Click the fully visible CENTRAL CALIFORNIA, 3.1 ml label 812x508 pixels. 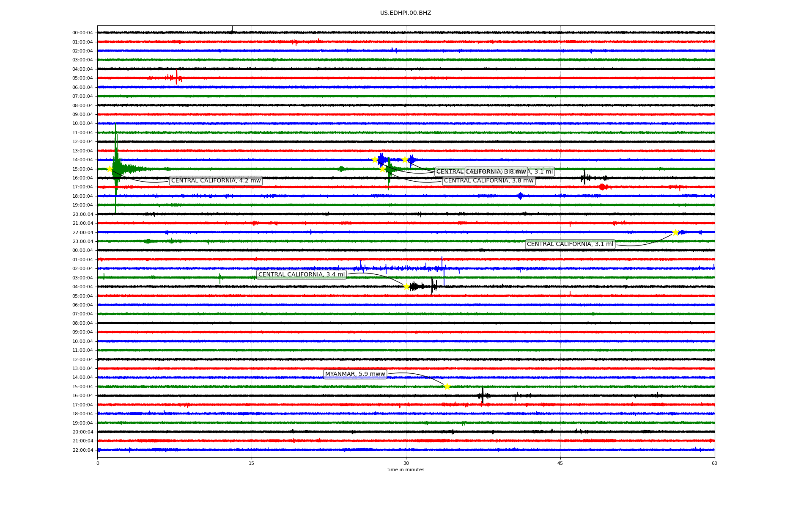coord(570,244)
